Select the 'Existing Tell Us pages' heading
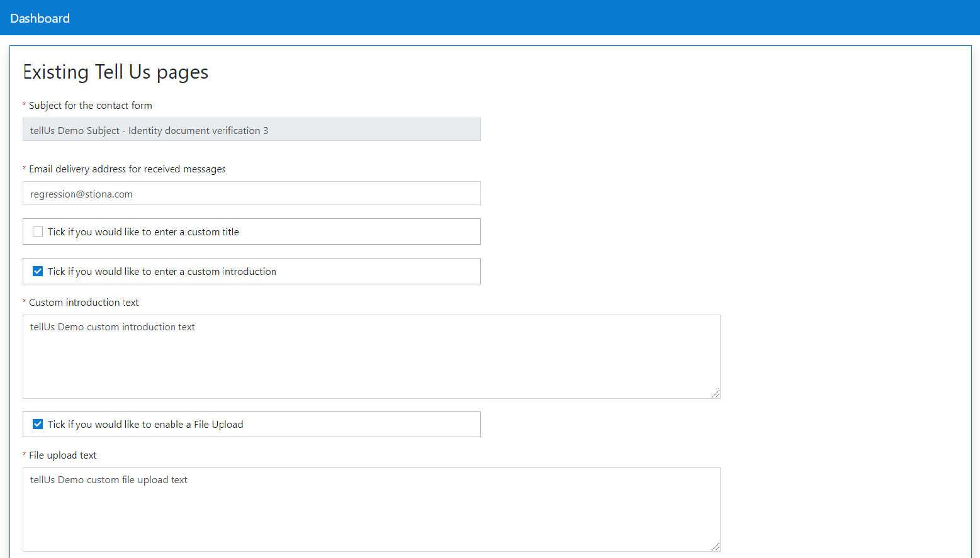 116,72
